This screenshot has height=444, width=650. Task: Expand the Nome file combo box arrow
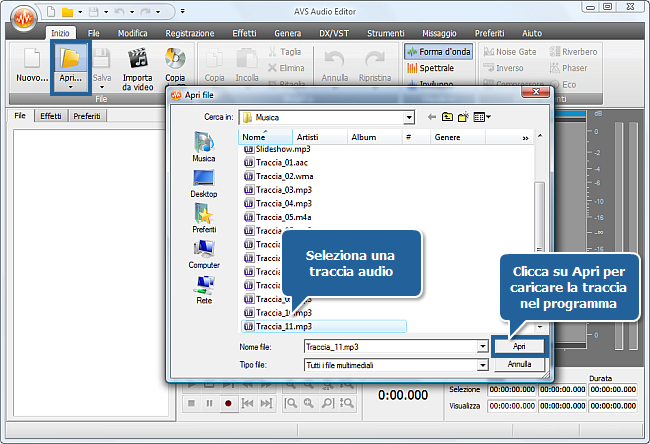pyautogui.click(x=483, y=346)
